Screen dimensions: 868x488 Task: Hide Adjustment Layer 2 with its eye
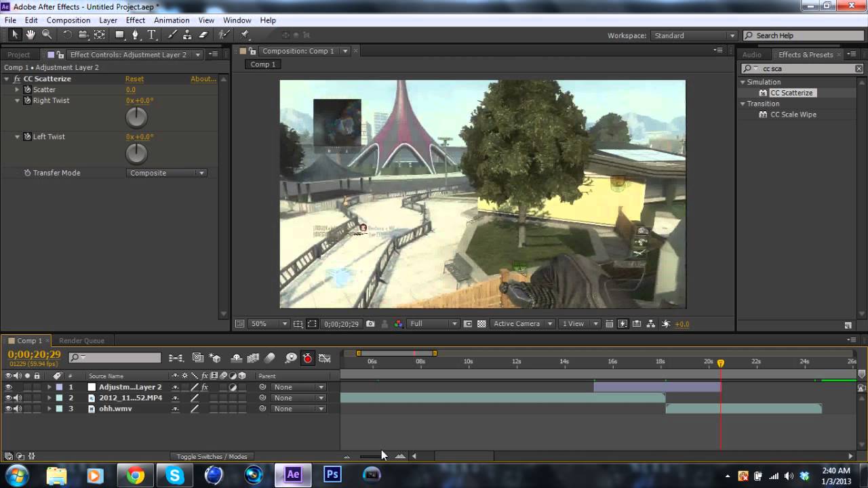[x=9, y=387]
